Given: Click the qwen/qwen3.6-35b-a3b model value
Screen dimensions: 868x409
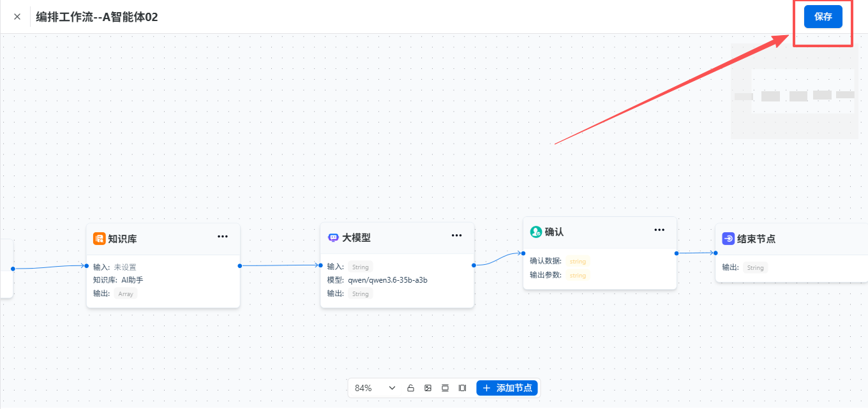Looking at the screenshot, I should point(388,279).
